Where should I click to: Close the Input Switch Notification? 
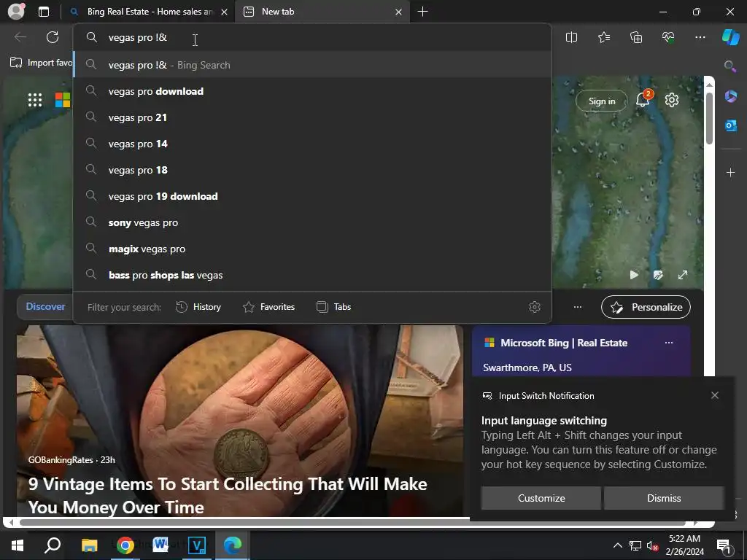[715, 395]
